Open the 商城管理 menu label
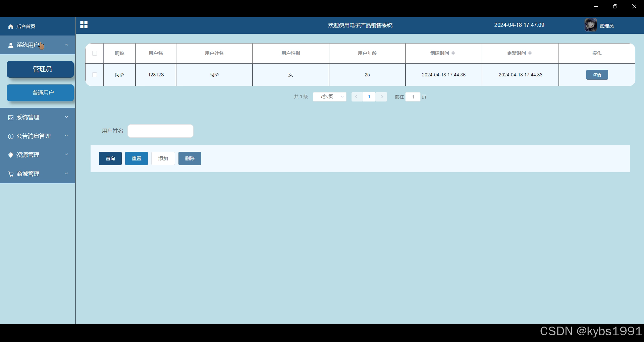This screenshot has width=644, height=342. click(x=28, y=174)
